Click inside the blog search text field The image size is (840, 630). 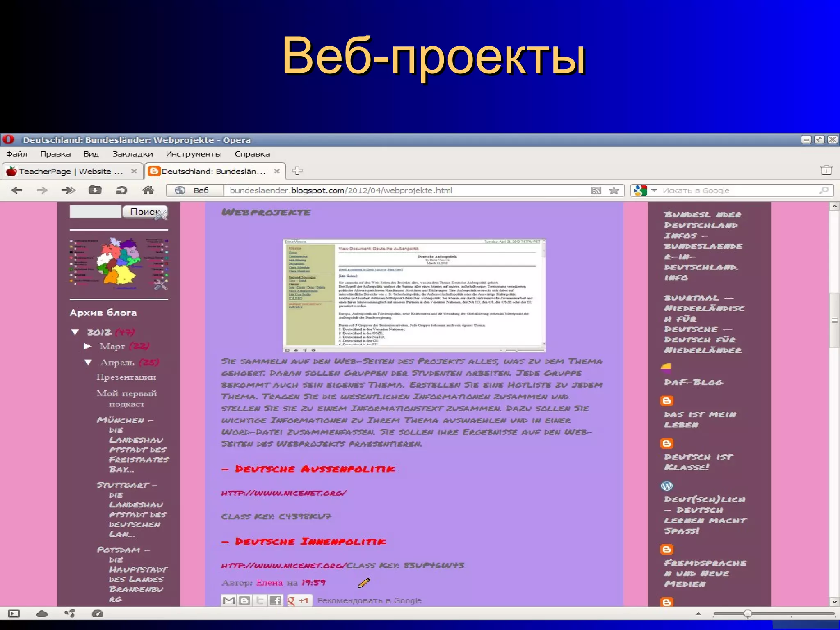96,212
